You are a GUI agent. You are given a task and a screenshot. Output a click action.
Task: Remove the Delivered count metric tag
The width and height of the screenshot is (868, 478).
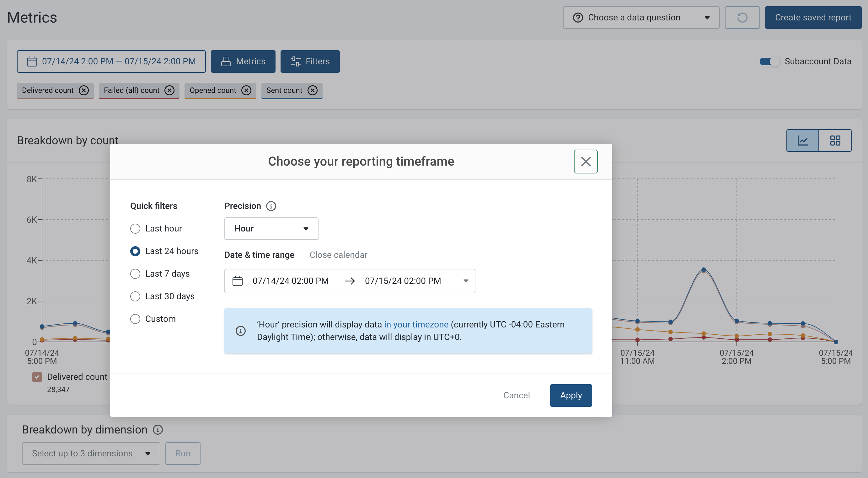(x=83, y=90)
